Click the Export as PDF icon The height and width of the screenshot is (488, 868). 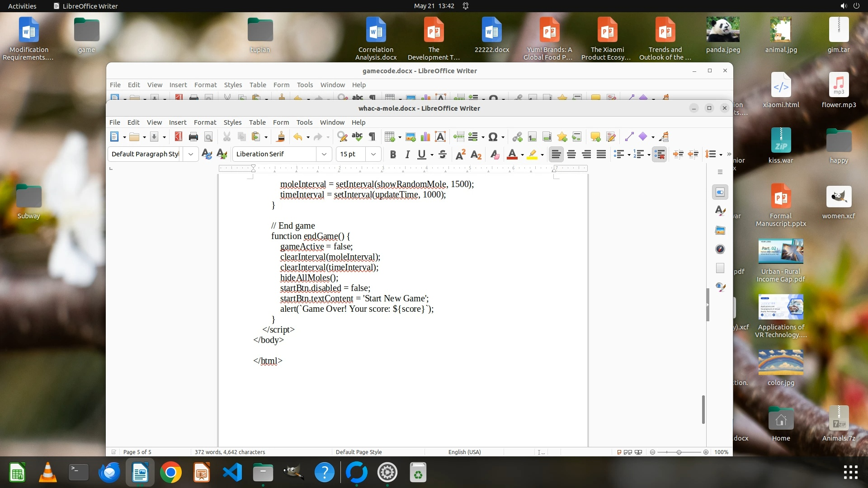[178, 137]
